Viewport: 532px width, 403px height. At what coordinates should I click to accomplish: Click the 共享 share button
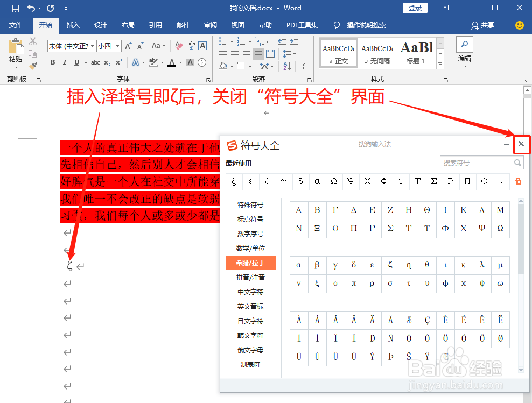point(483,25)
